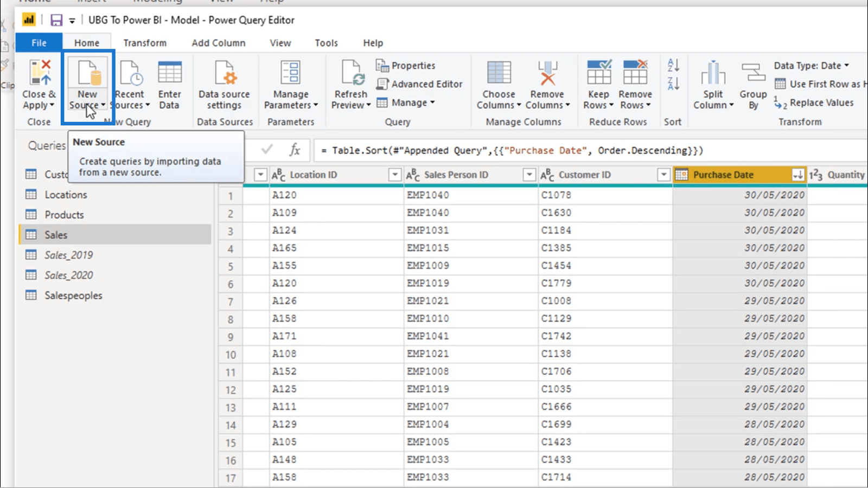This screenshot has height=488, width=868.
Task: Select row number 1 header
Action: pyautogui.click(x=231, y=196)
